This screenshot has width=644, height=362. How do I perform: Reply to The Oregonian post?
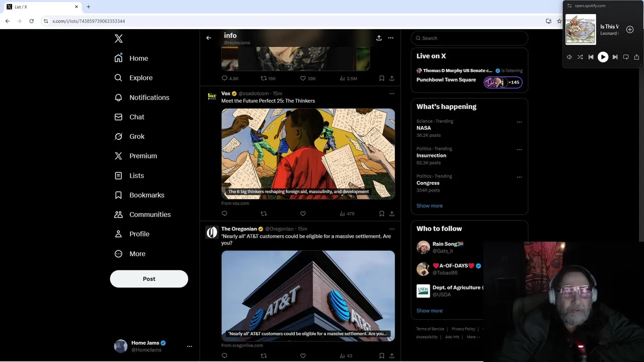(224, 356)
